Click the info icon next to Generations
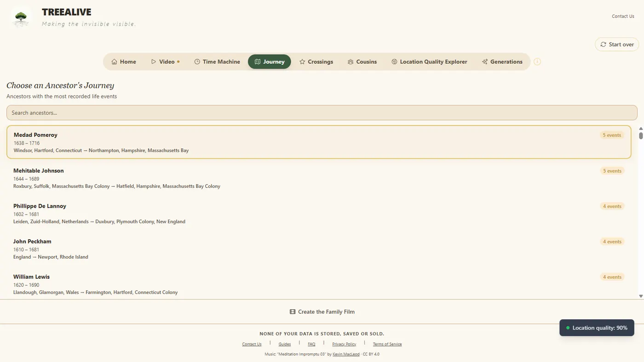The image size is (644, 362). pos(537,62)
